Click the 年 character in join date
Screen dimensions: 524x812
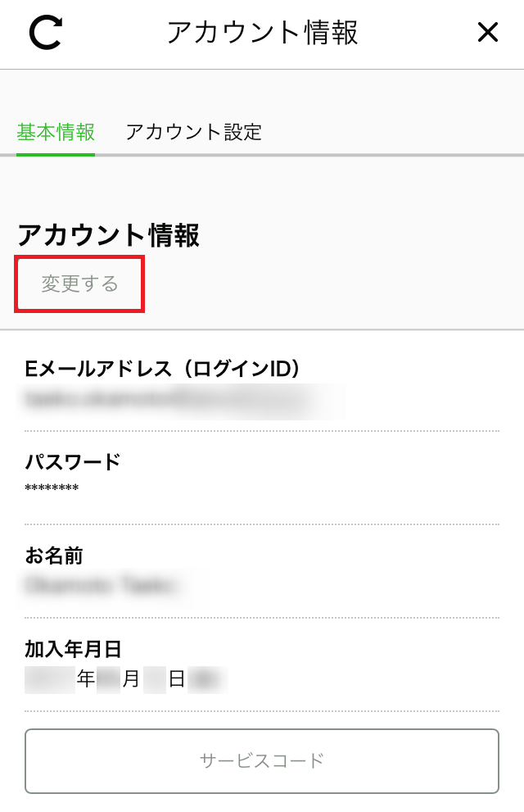coord(85,679)
